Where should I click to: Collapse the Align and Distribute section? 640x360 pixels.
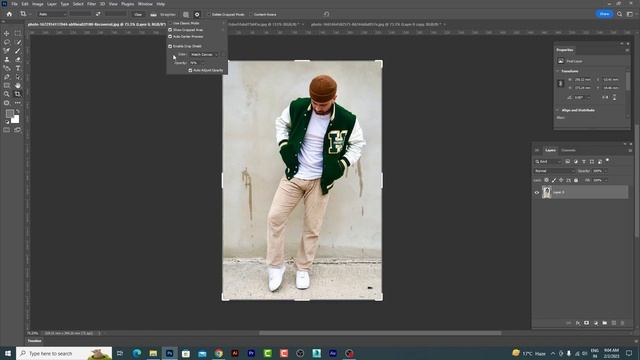coord(558,110)
